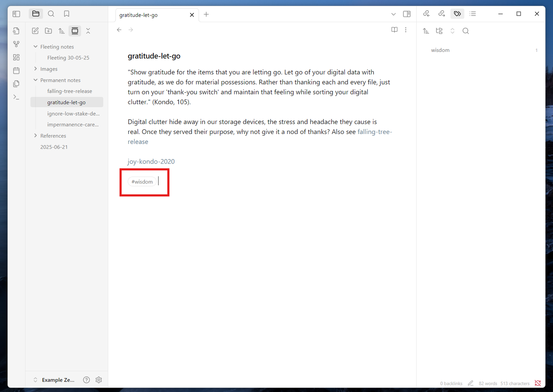The height and width of the screenshot is (392, 553).
Task: Open today's daily note calendar icon
Action: click(16, 70)
